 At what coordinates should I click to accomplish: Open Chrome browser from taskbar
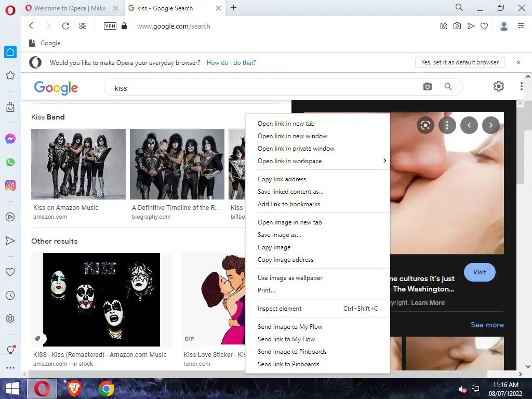pyautogui.click(x=106, y=389)
